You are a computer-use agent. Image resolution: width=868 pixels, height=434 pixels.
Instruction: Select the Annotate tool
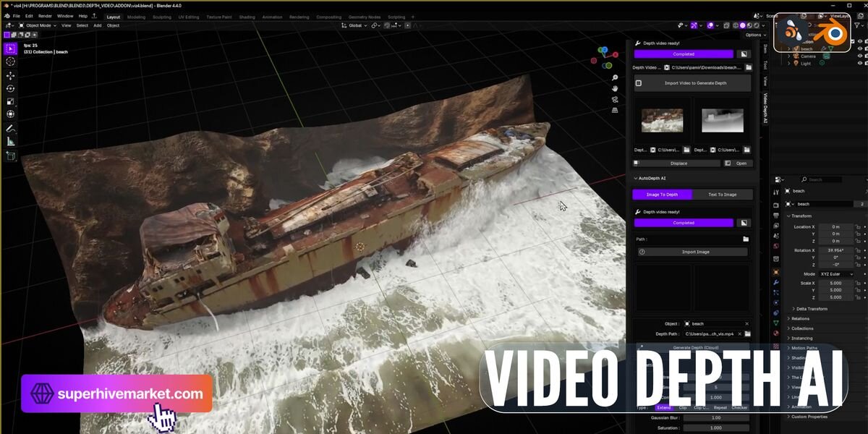(11, 128)
